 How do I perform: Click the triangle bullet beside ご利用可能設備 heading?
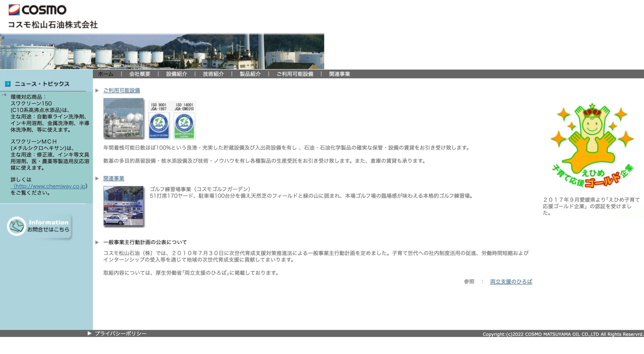[97, 90]
